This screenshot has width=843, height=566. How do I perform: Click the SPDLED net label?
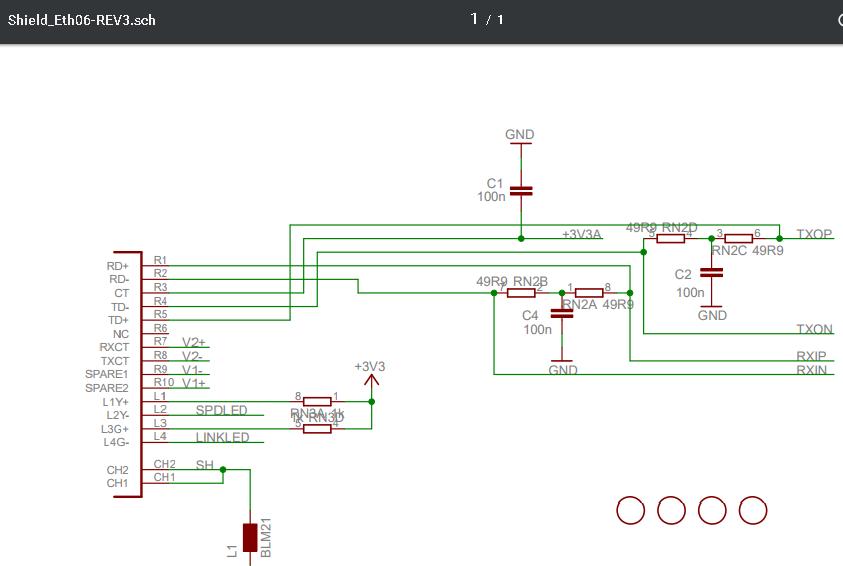[x=222, y=411]
